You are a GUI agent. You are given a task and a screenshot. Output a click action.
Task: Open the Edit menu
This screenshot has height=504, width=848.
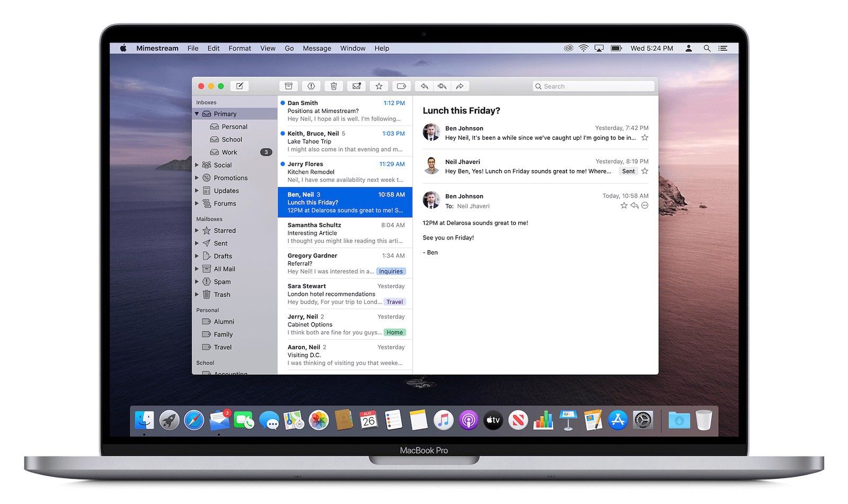(214, 48)
